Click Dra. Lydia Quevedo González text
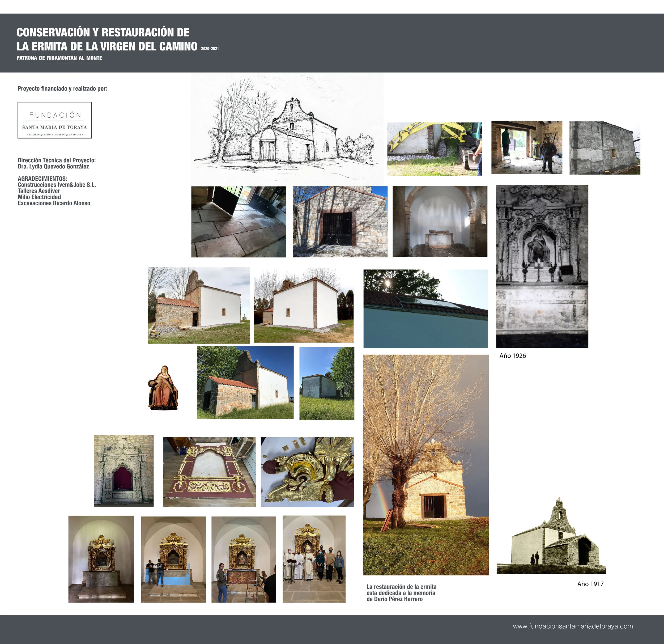Screen dimensions: 664x644 (53, 166)
